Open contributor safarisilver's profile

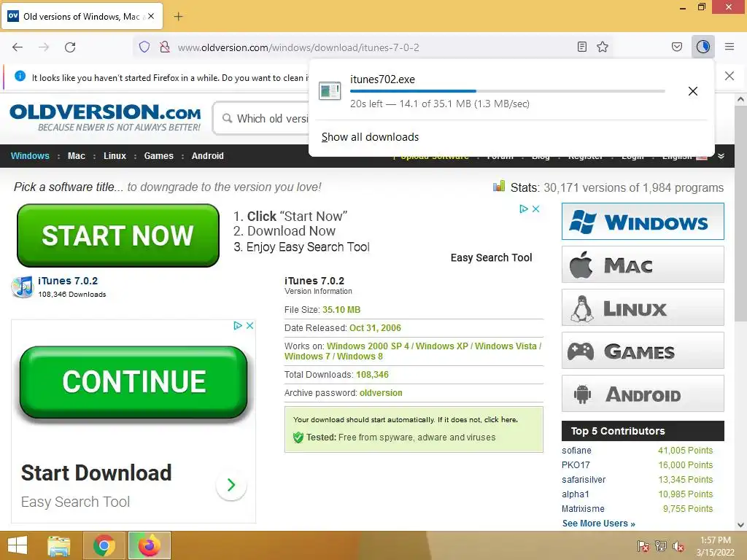(584, 480)
